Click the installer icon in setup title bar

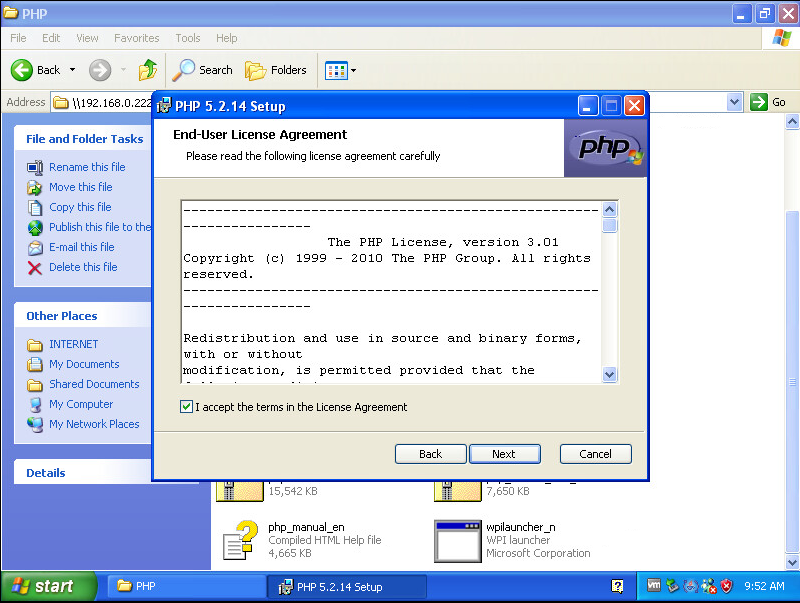pos(163,106)
